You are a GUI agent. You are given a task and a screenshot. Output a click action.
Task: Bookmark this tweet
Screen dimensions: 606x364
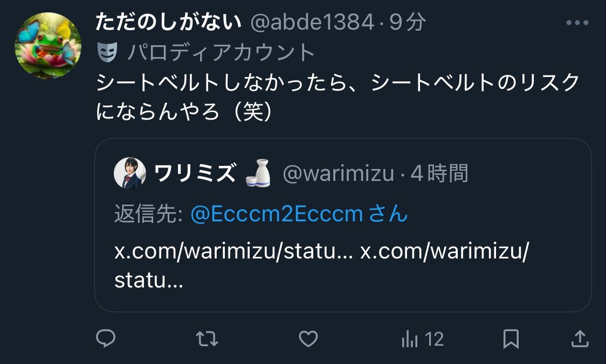pos(511,339)
